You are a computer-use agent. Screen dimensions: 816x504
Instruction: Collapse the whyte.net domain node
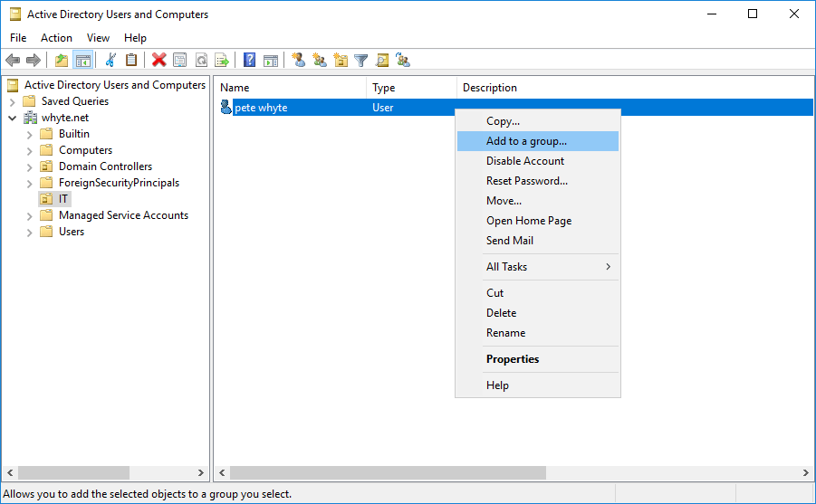point(12,118)
